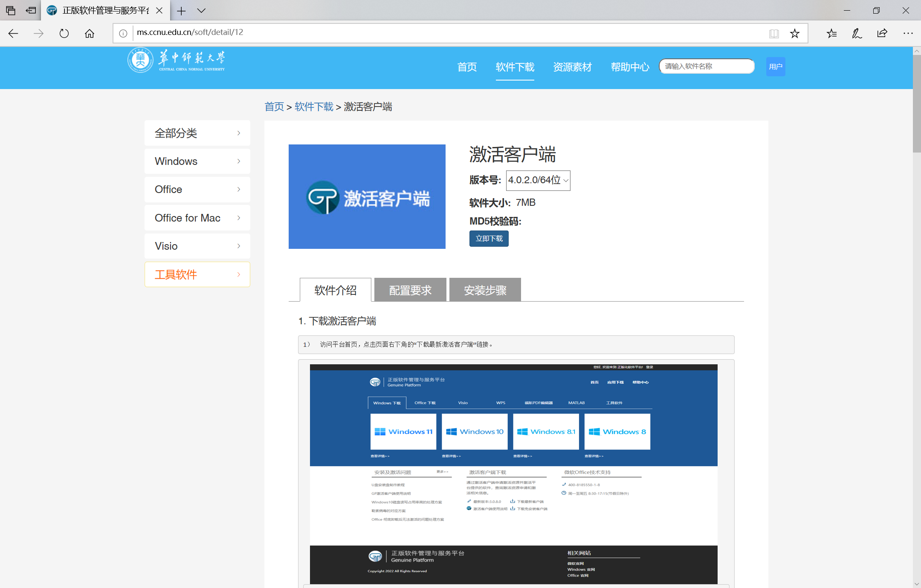Close the 正版软件管理与服务平台 tab

tap(159, 11)
